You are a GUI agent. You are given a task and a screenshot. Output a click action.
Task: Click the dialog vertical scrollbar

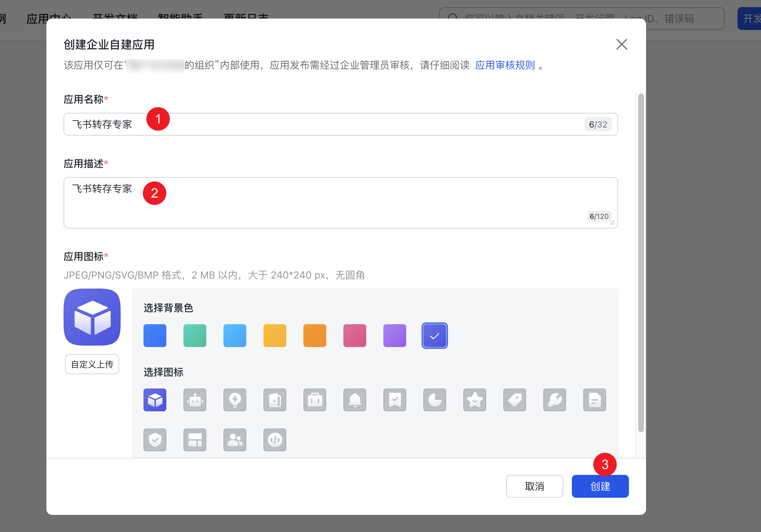[641, 262]
